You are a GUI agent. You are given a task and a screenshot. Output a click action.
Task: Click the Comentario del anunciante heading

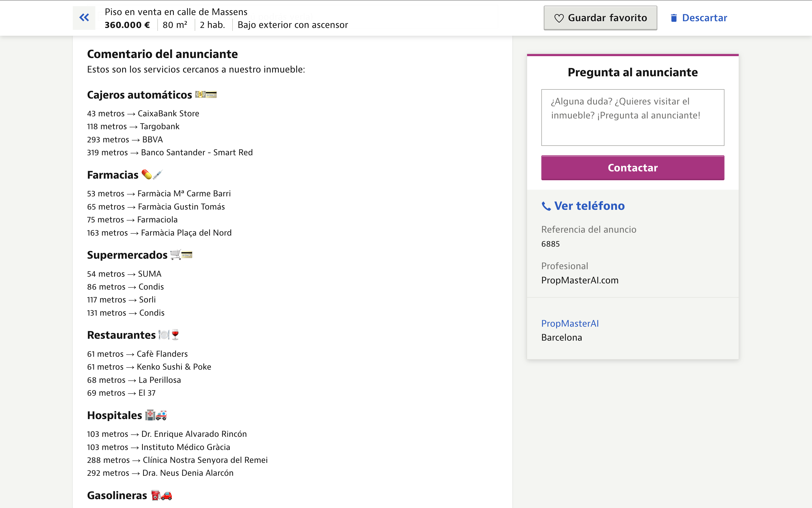(x=162, y=54)
